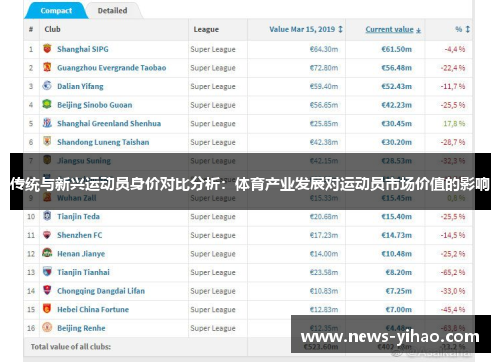Open the Henan Jianye club link
Viewport: 500px width, 362px height.
[x=81, y=254]
